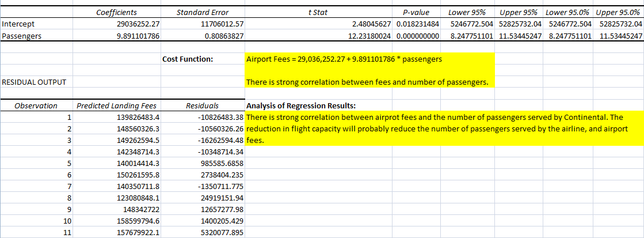Click the Observation column header
Image resolution: width=644 pixels, height=238 pixels.
pyautogui.click(x=36, y=106)
